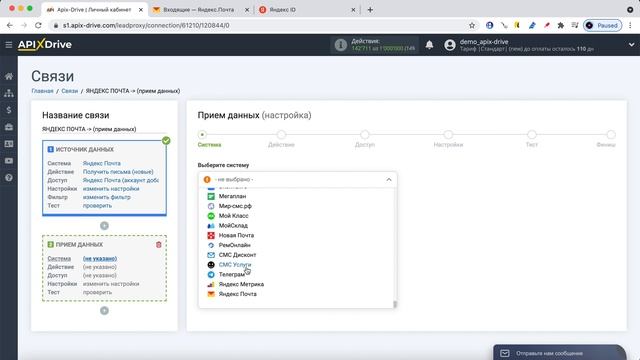
Task: Go to the Настройки wizard step
Action: click(x=448, y=134)
